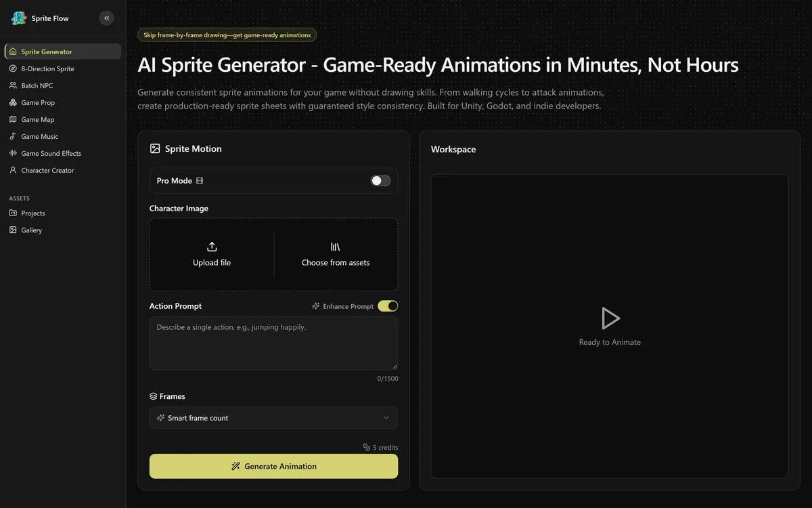Click the ASSETS section header
The image size is (812, 508).
pos(19,198)
